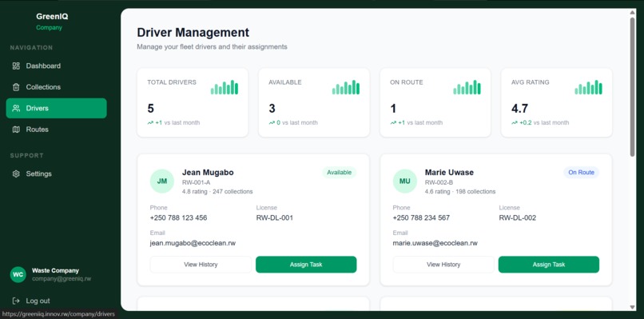The image size is (644, 319).
Task: Click the Waste Company account name
Action: [x=55, y=270]
